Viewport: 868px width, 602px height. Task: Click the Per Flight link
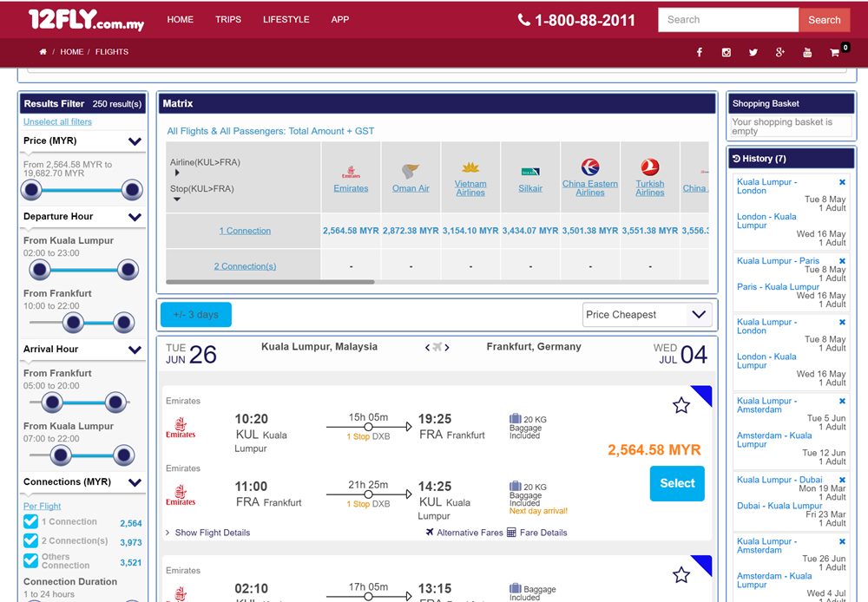(42, 507)
